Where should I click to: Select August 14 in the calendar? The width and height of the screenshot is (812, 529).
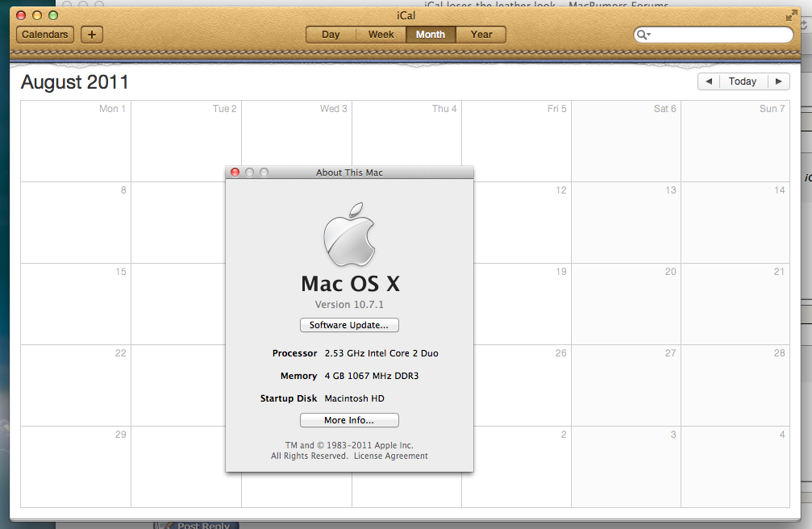click(x=735, y=223)
